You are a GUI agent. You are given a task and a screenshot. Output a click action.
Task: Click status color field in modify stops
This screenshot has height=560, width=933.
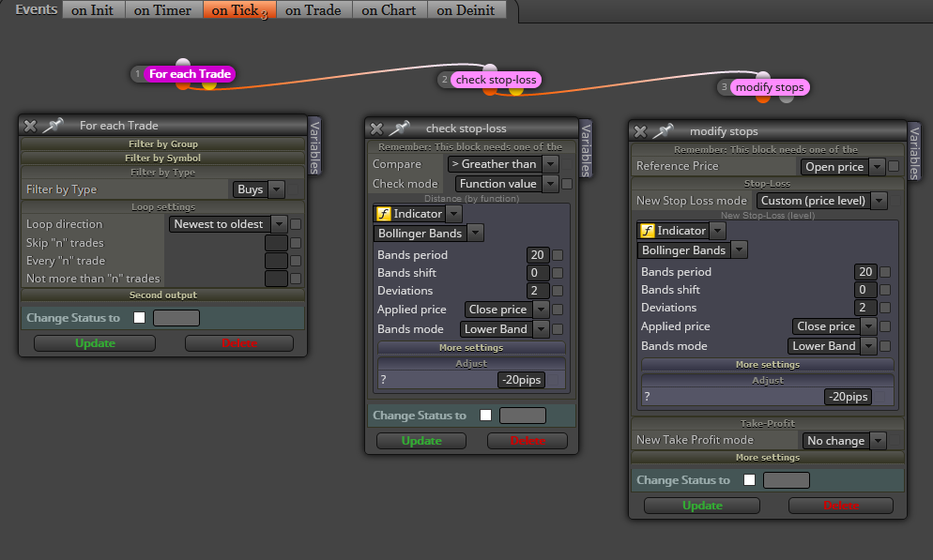tap(786, 480)
